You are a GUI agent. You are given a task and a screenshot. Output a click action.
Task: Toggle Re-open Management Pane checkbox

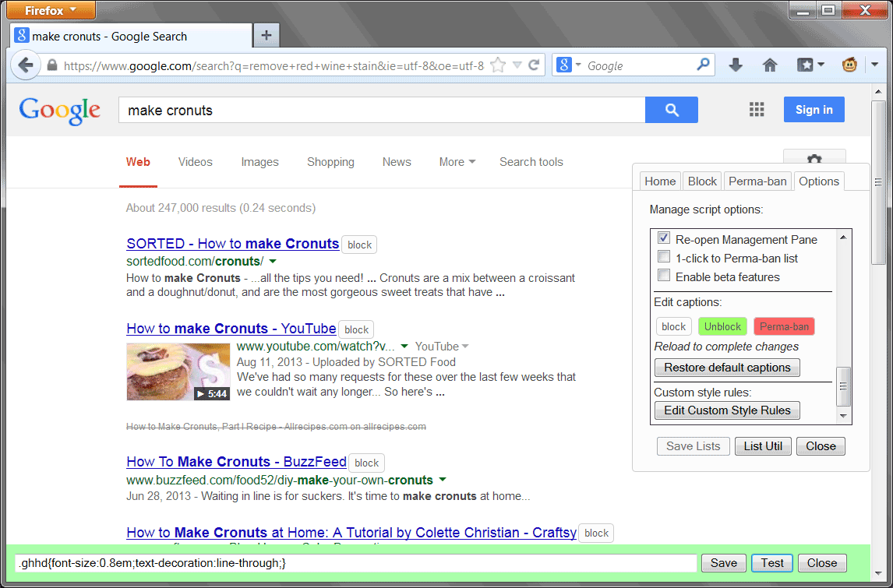[x=663, y=238]
